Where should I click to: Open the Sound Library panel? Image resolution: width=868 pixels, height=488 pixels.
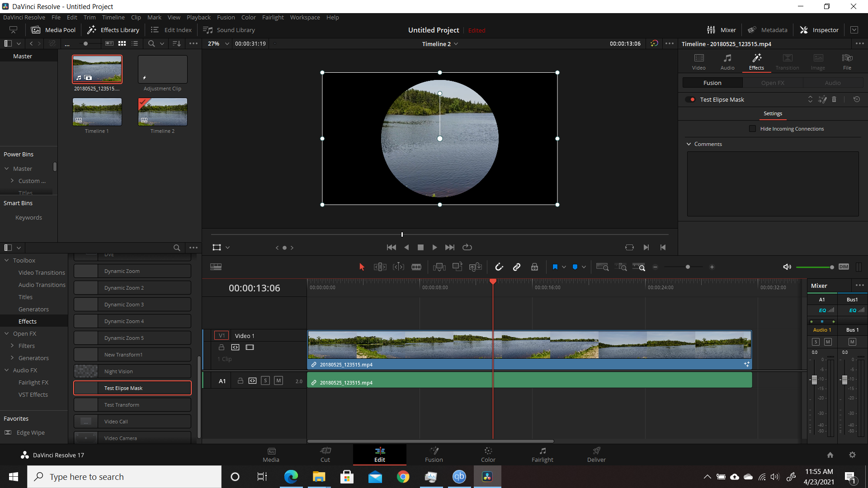click(x=229, y=30)
